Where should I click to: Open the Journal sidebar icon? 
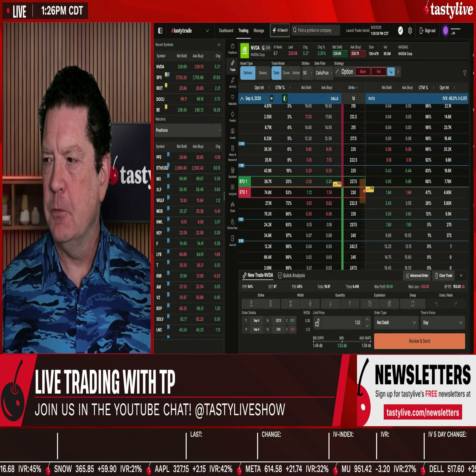point(232,241)
